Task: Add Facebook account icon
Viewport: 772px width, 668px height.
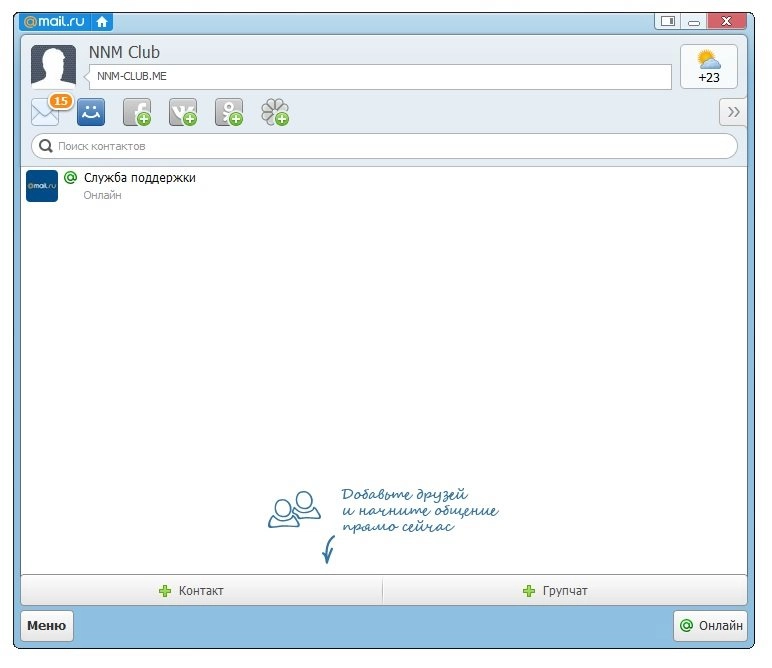Action: (x=137, y=112)
